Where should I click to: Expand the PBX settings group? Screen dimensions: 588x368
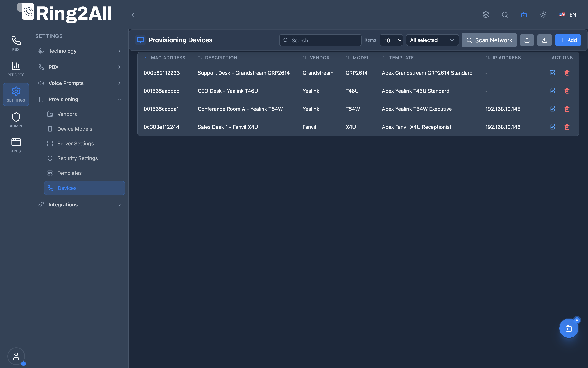pos(80,67)
